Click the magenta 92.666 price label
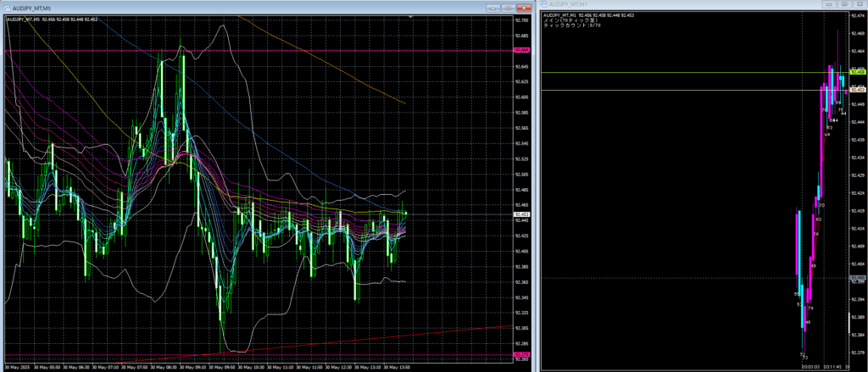Screen dimensions: 868x372 tap(522, 50)
